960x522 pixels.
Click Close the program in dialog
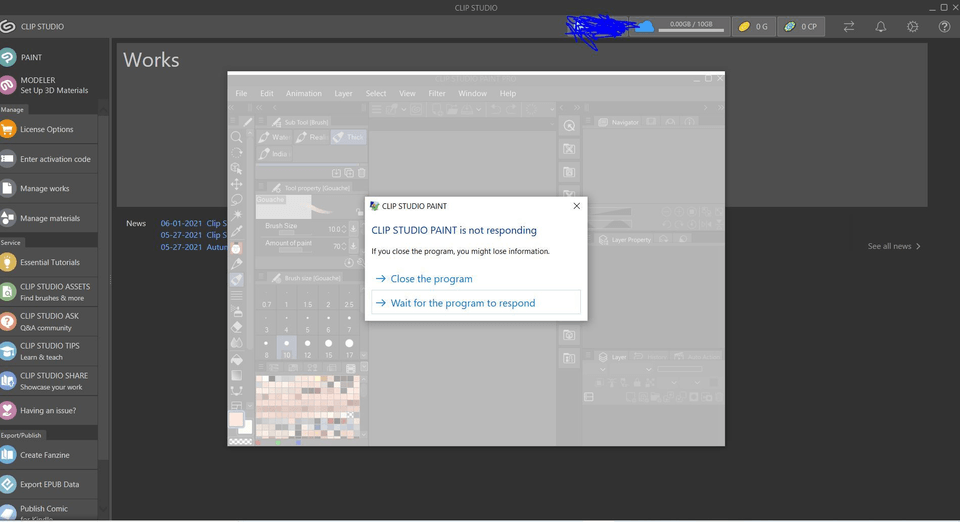pyautogui.click(x=432, y=278)
